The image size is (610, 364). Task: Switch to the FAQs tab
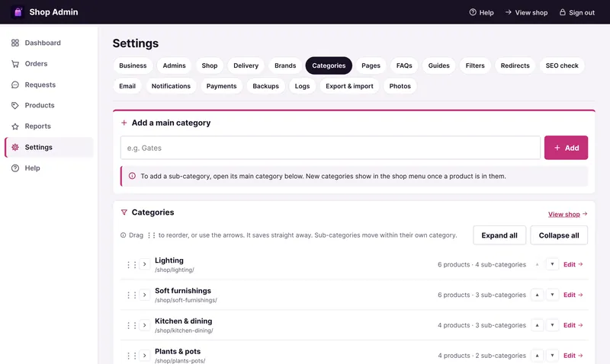(404, 65)
